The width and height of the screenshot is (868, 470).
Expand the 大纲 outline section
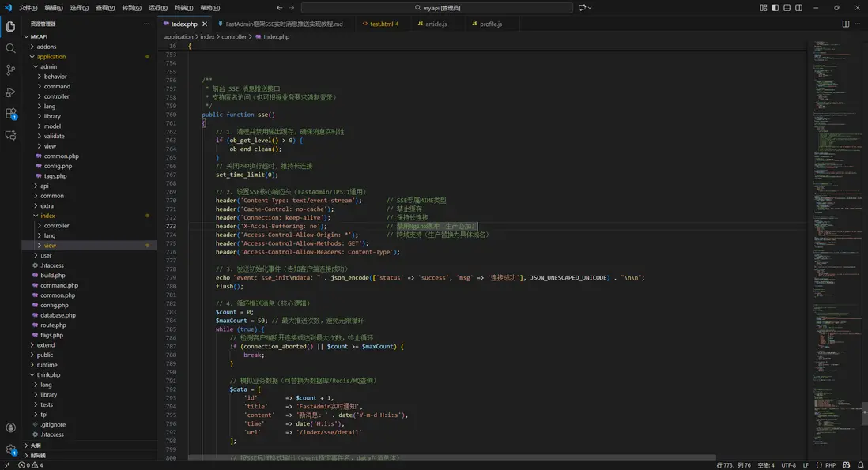tap(36, 446)
